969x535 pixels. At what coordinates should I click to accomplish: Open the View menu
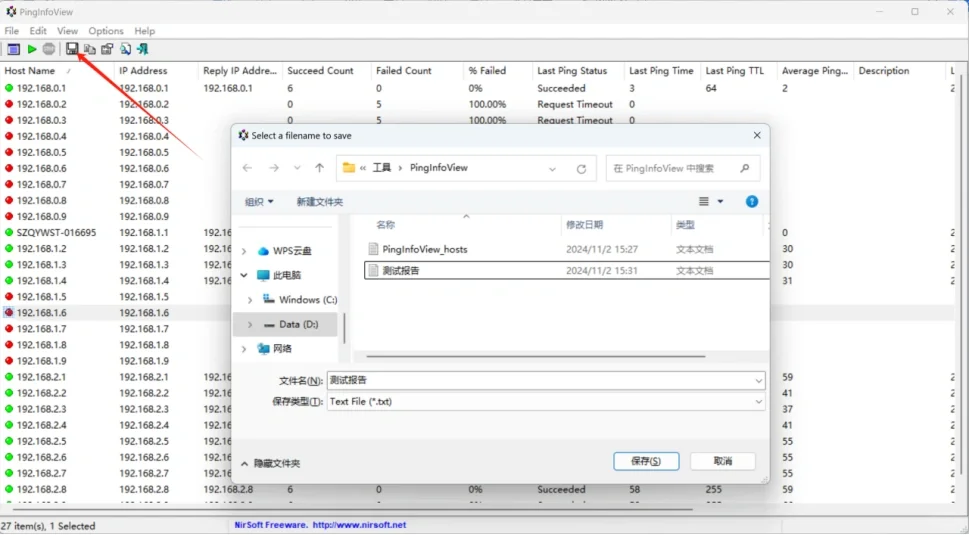click(x=67, y=31)
